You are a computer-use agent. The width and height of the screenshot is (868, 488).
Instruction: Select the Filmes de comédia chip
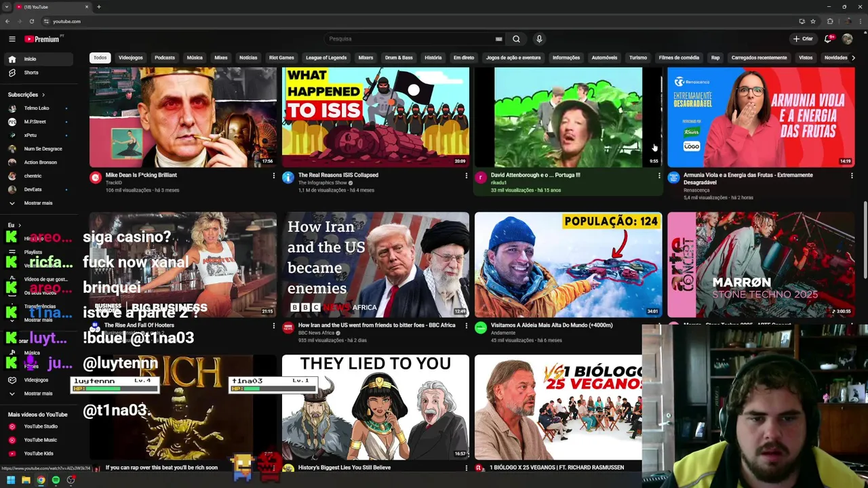(x=679, y=58)
